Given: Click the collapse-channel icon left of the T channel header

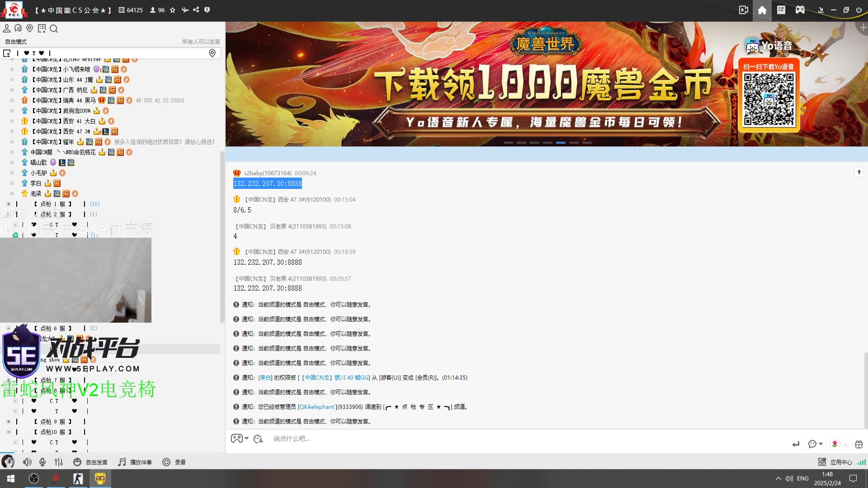Looking at the screenshot, I should pyautogui.click(x=7, y=53).
